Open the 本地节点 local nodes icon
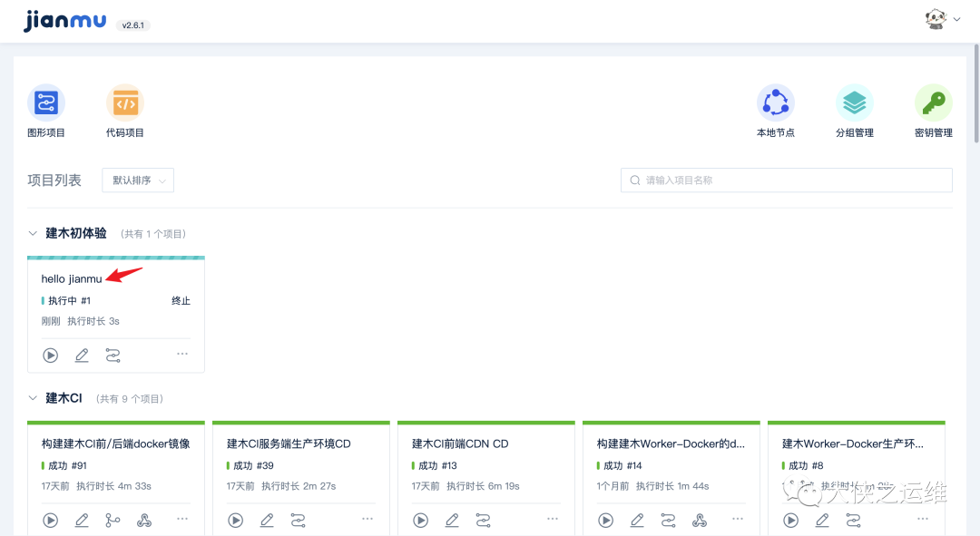This screenshot has height=536, width=980. pyautogui.click(x=776, y=103)
